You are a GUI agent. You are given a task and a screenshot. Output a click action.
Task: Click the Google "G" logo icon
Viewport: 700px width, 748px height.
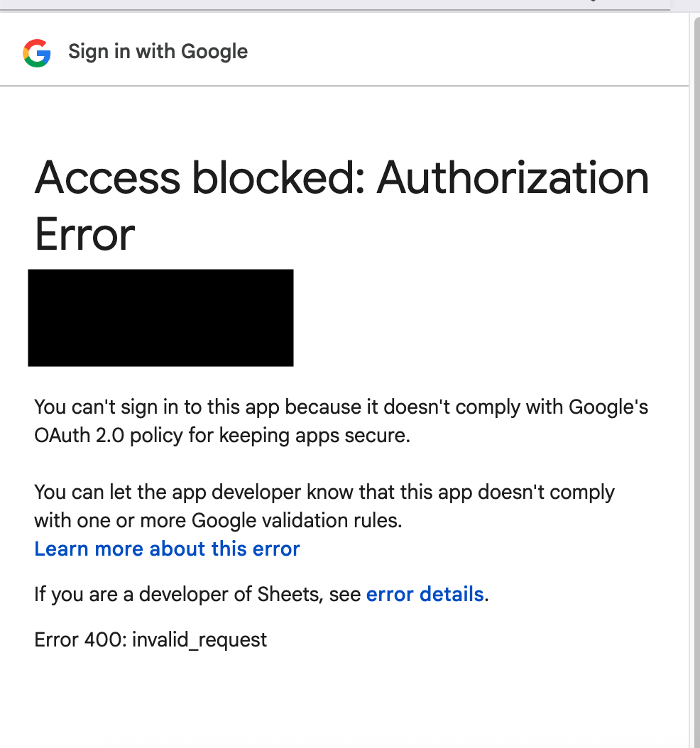pos(37,53)
